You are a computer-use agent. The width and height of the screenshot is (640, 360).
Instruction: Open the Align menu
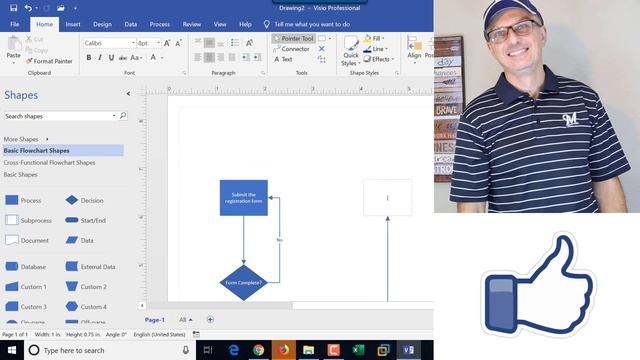(414, 50)
